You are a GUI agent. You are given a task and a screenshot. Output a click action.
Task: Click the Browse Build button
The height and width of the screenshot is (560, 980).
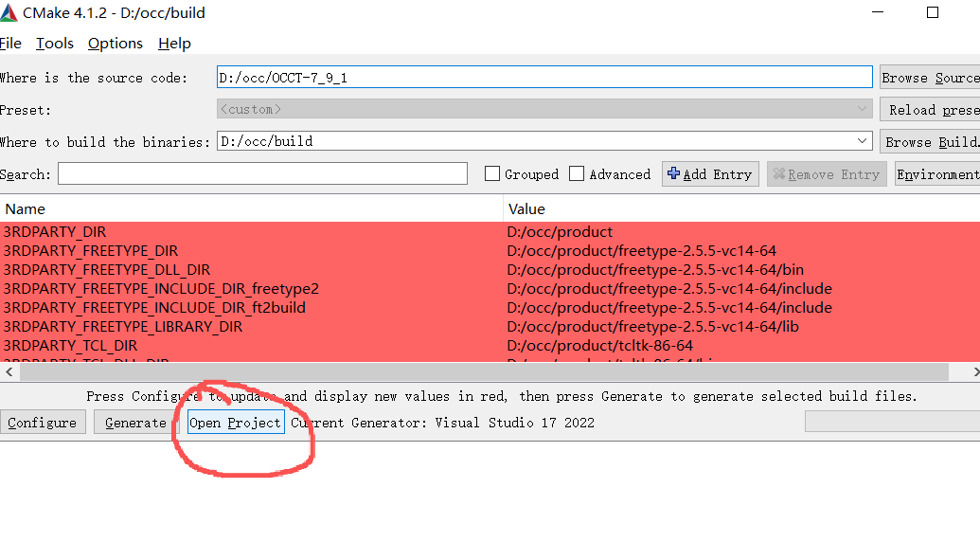click(x=933, y=140)
